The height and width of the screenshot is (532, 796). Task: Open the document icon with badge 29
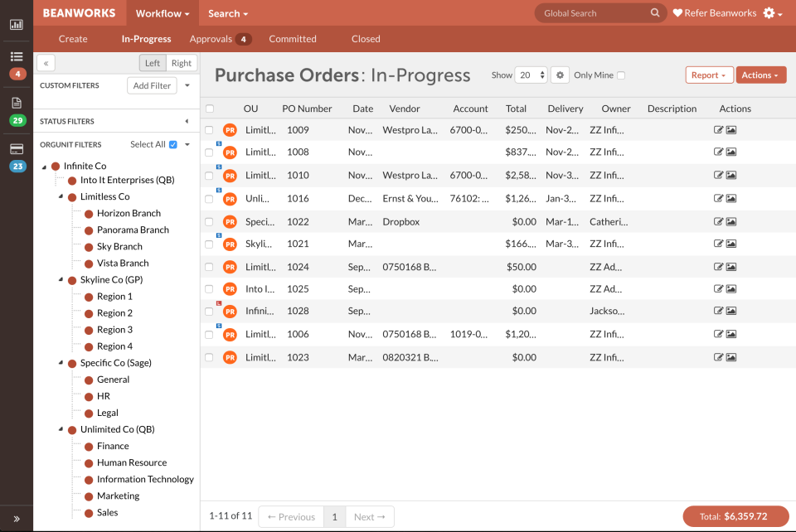tap(17, 103)
